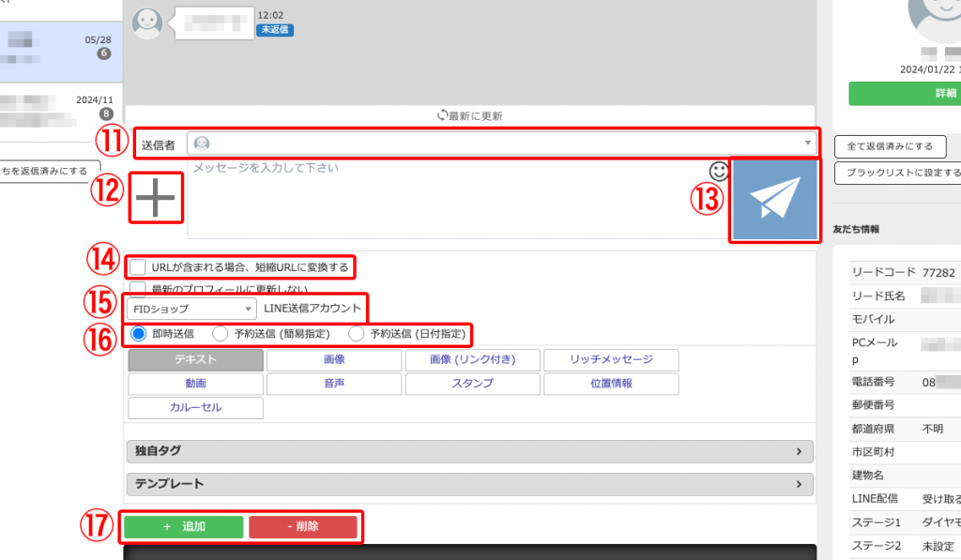Click into the message input text area
The image size is (961, 560).
(441, 202)
